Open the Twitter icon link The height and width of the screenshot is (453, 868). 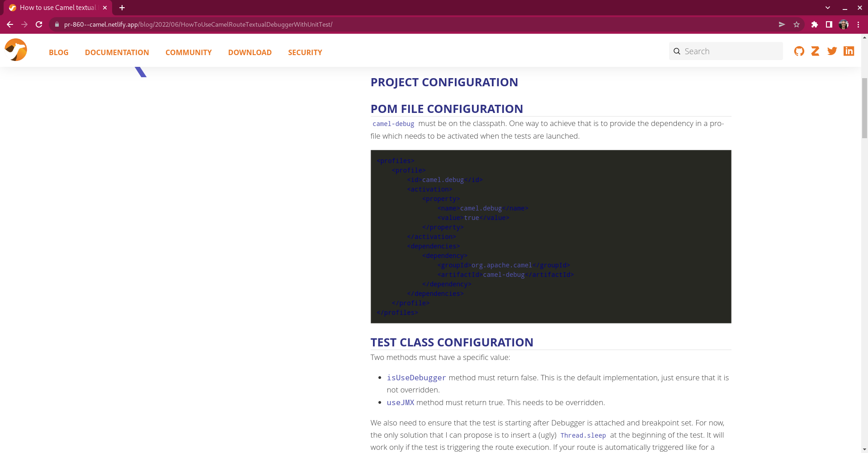[x=832, y=51]
